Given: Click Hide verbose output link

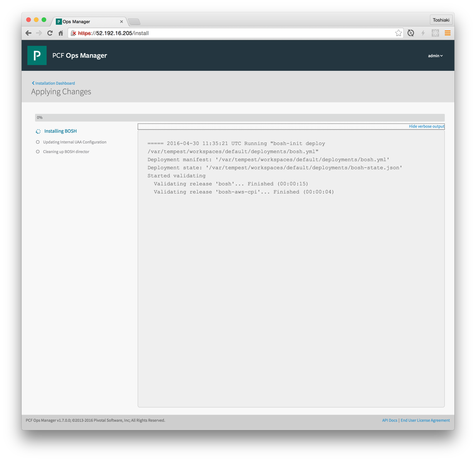Looking at the screenshot, I should [x=426, y=126].
